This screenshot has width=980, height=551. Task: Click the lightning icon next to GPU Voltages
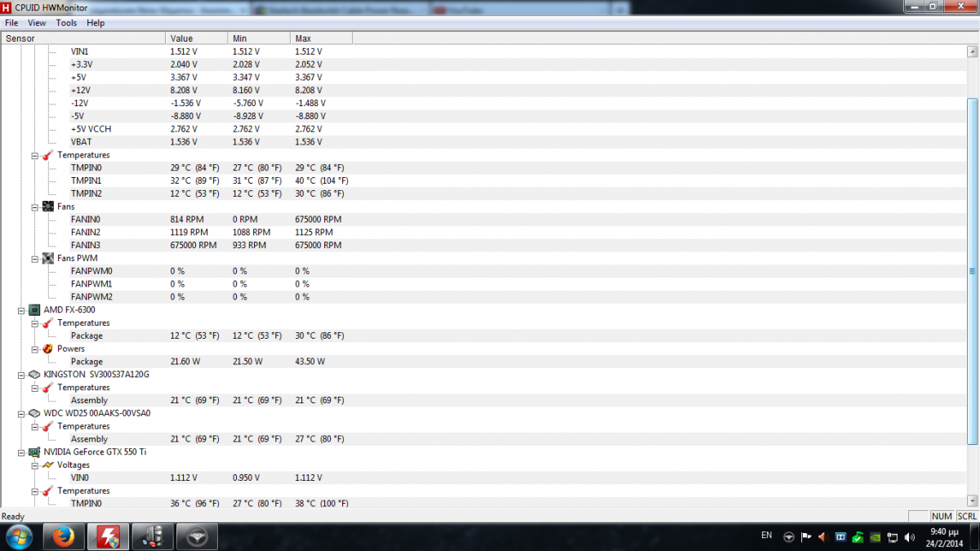pyautogui.click(x=47, y=464)
